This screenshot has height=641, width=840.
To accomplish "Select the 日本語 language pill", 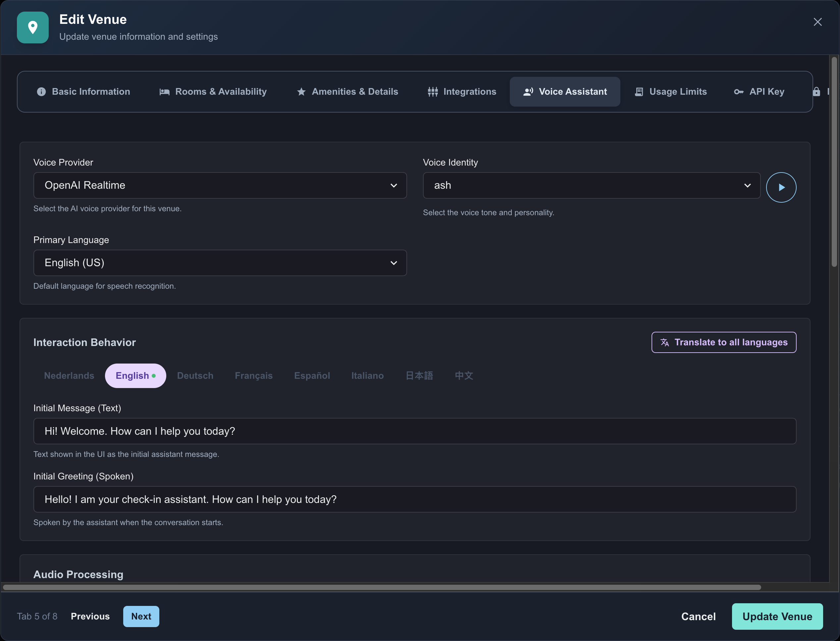I will point(419,376).
